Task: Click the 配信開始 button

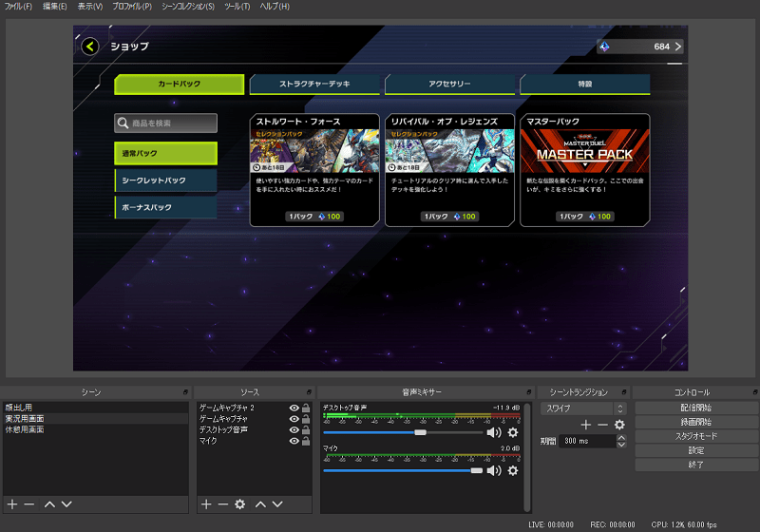Action: 696,408
